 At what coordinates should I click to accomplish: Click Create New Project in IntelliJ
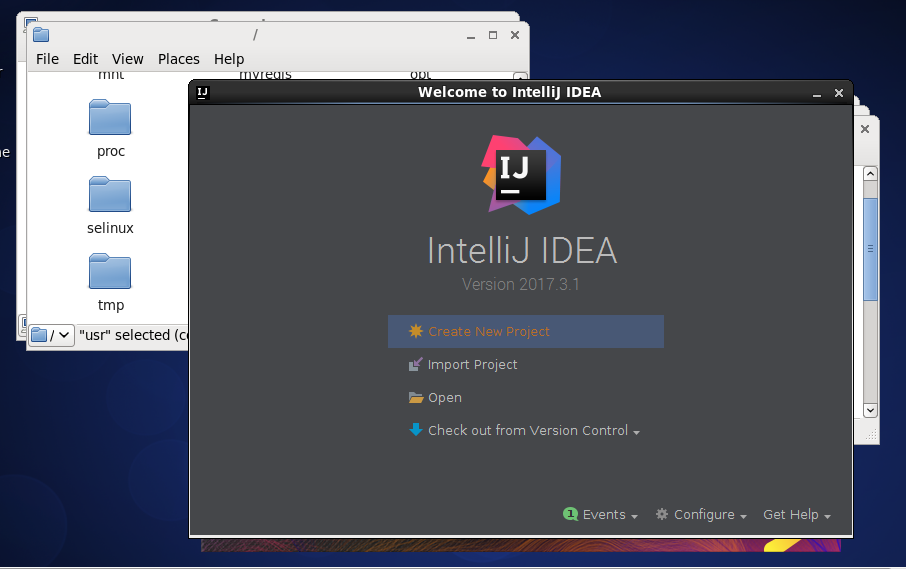point(526,332)
